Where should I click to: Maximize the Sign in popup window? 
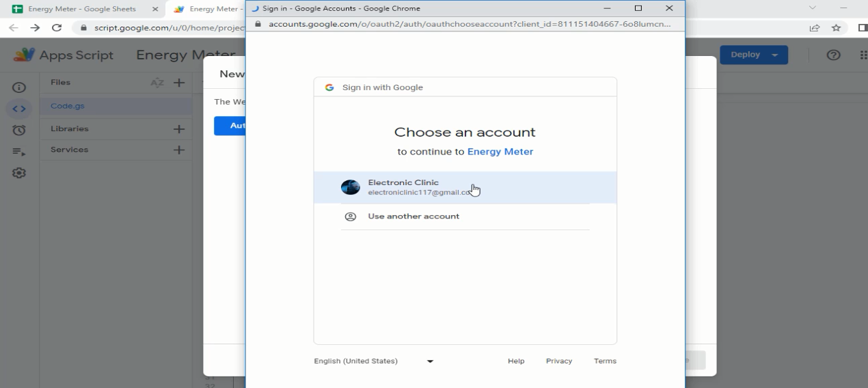coord(638,8)
